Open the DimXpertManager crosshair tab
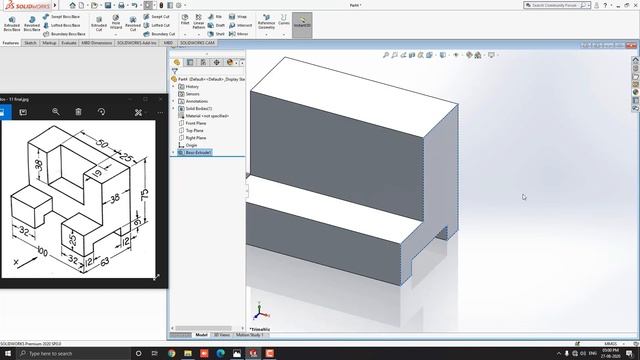 pos(216,62)
